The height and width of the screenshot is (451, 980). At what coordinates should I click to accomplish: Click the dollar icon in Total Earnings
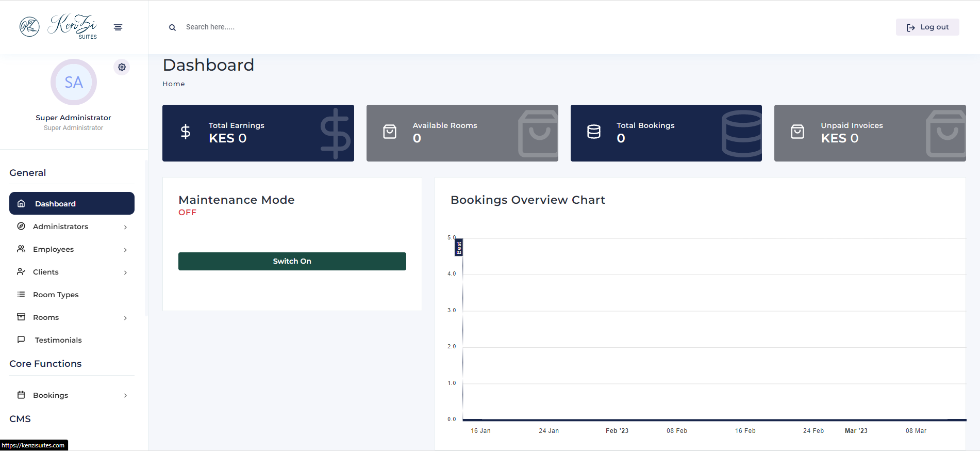[186, 132]
